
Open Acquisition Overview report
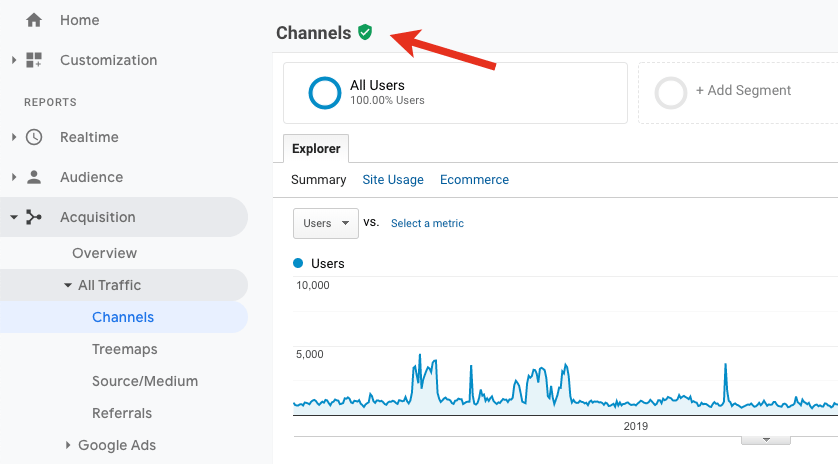105,253
